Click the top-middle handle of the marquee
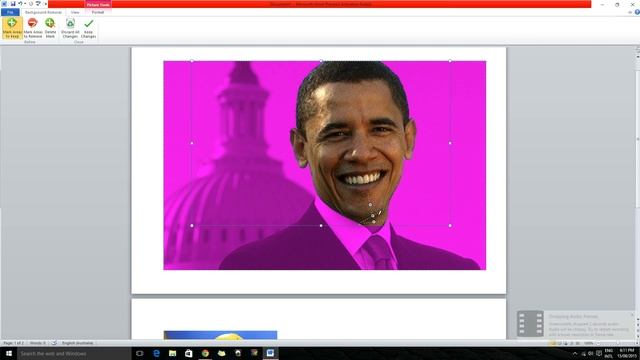 tap(321, 61)
